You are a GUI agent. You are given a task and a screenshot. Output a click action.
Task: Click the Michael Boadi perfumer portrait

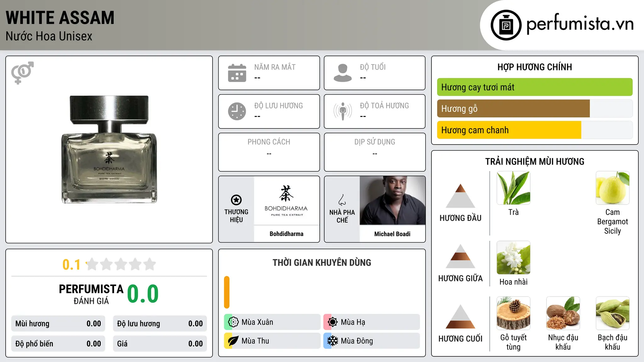(392, 200)
